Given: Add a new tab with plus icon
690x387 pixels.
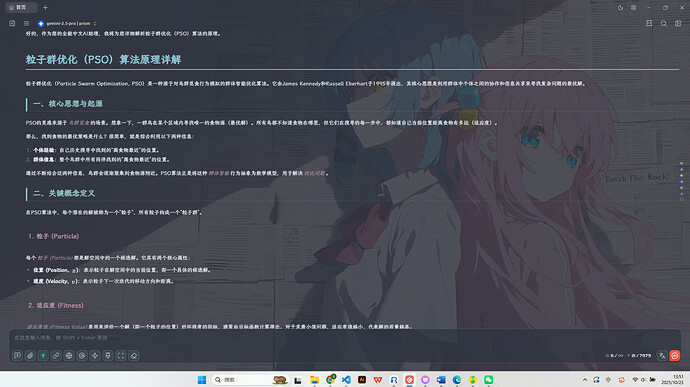Looking at the screenshot, I should [45, 7].
